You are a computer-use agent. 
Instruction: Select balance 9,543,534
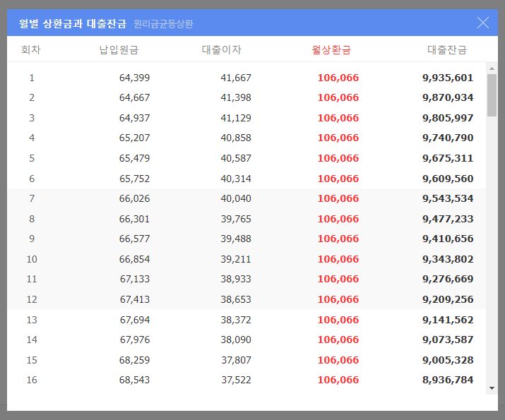(x=448, y=198)
